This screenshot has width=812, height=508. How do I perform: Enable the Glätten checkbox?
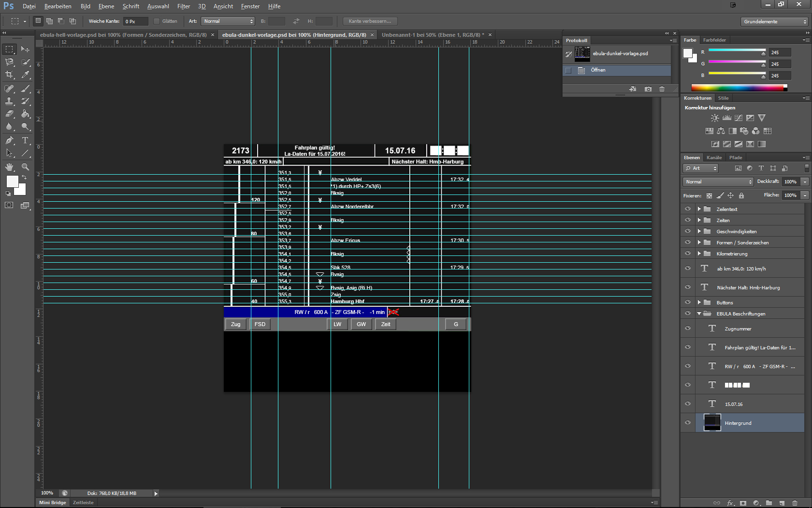click(x=157, y=21)
